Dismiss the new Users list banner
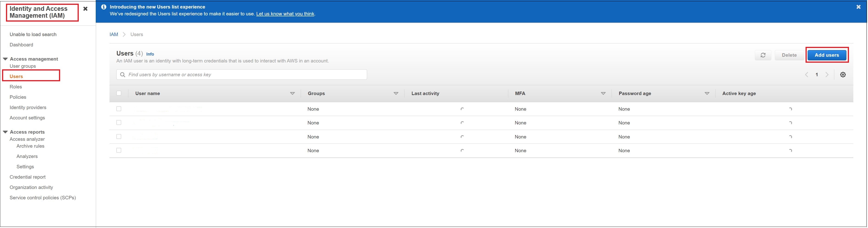This screenshot has height=228, width=868. pyautogui.click(x=858, y=6)
